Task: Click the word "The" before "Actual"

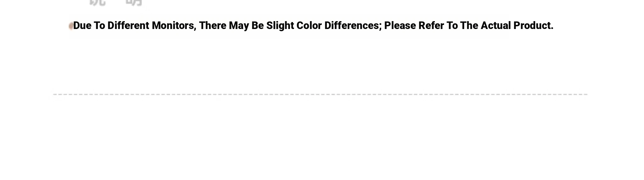Action: (x=469, y=26)
